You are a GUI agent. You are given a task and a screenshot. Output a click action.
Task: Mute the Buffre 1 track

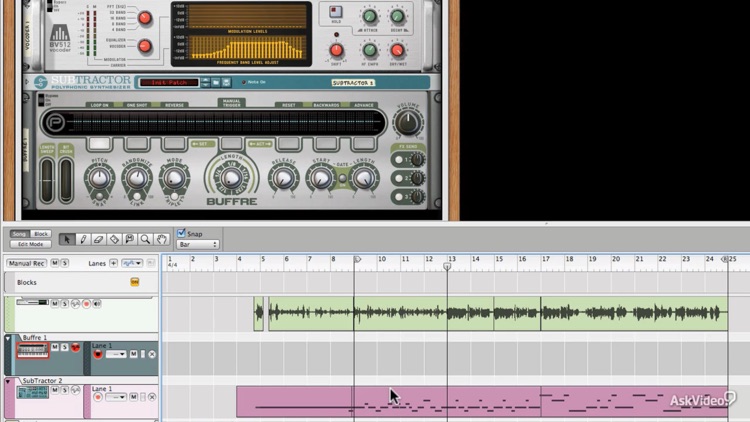[55, 347]
